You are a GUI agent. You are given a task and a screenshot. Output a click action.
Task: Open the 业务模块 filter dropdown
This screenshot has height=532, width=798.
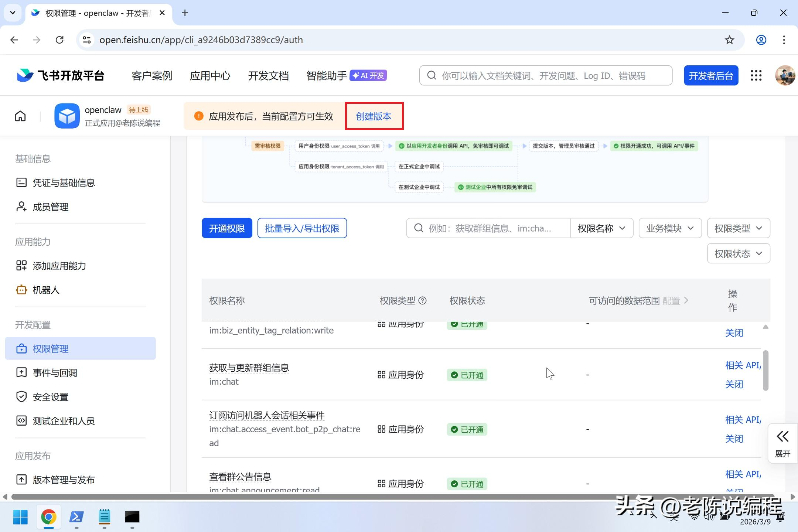670,228
